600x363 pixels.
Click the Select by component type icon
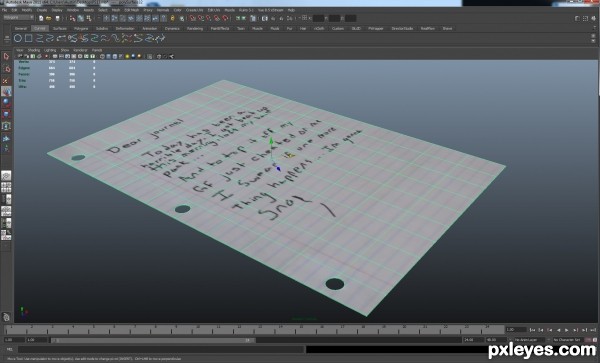tap(89, 18)
